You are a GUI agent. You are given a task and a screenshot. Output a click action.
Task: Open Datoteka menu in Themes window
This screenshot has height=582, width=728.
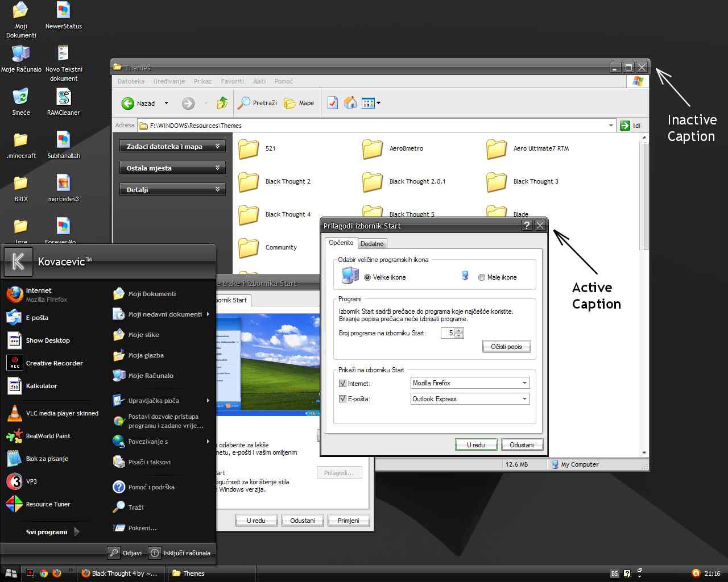131,81
